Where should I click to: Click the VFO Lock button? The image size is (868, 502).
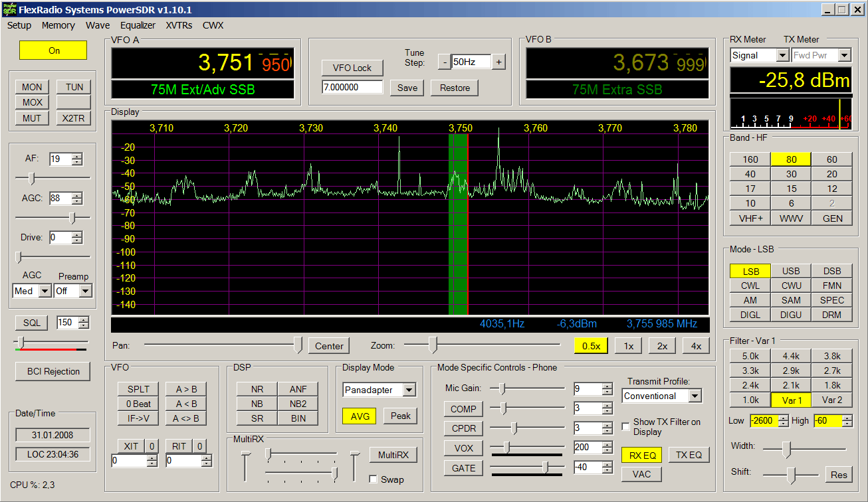[x=352, y=68]
